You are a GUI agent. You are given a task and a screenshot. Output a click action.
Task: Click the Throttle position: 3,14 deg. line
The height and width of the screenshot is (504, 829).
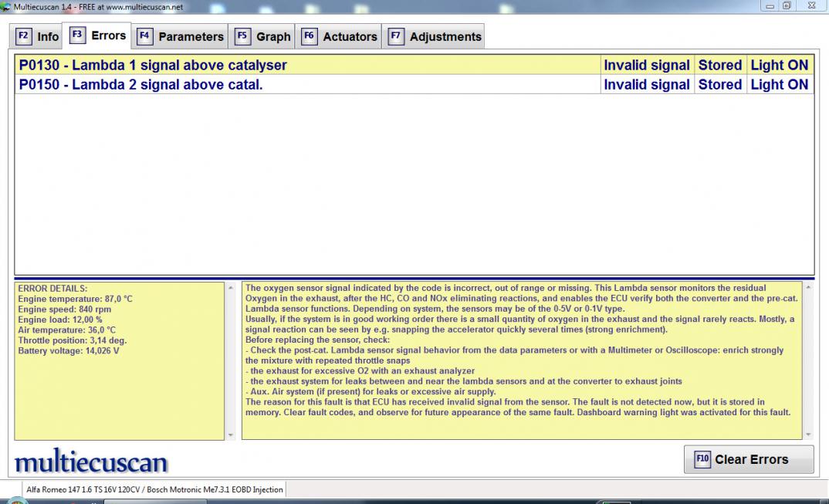[x=73, y=340]
